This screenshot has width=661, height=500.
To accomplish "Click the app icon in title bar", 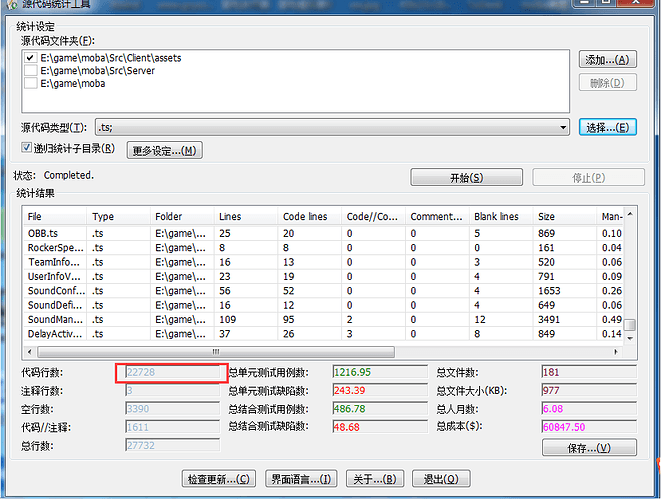I will [x=12, y=4].
